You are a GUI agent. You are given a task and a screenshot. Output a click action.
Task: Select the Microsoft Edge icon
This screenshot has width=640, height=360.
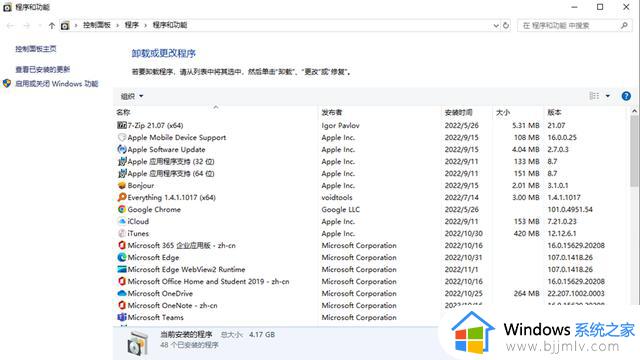coord(122,257)
